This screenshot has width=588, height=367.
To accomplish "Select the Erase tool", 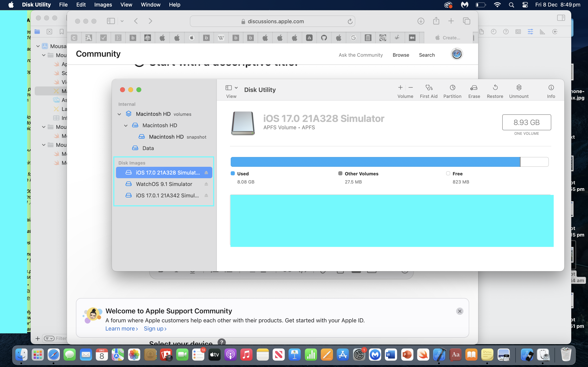I will (474, 90).
